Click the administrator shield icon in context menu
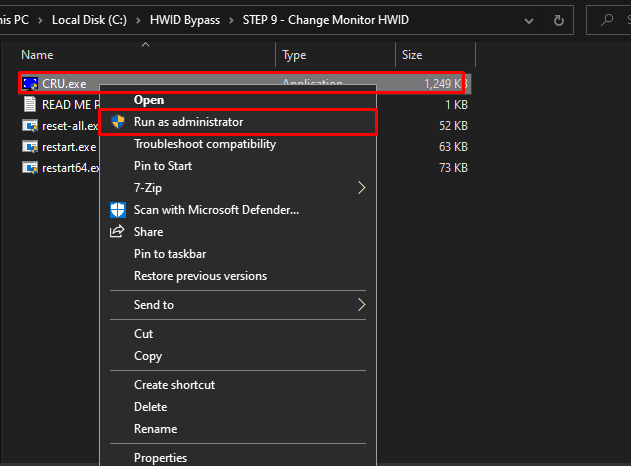 pos(118,122)
